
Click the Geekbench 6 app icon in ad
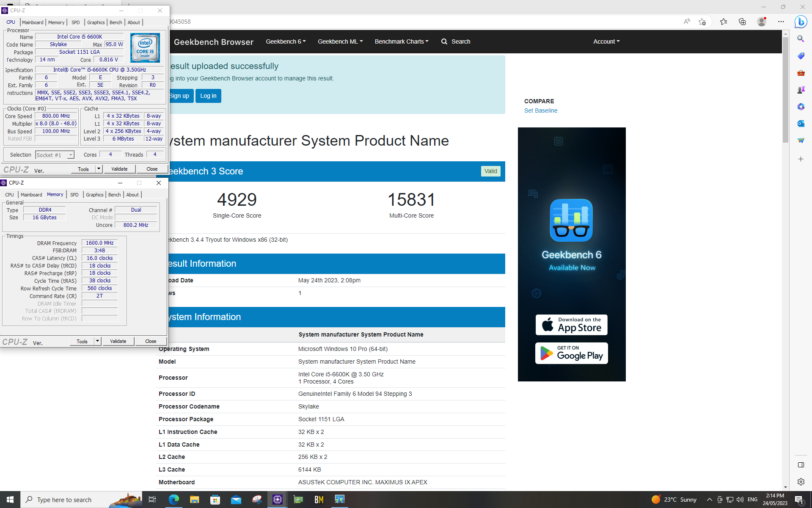[x=571, y=220]
